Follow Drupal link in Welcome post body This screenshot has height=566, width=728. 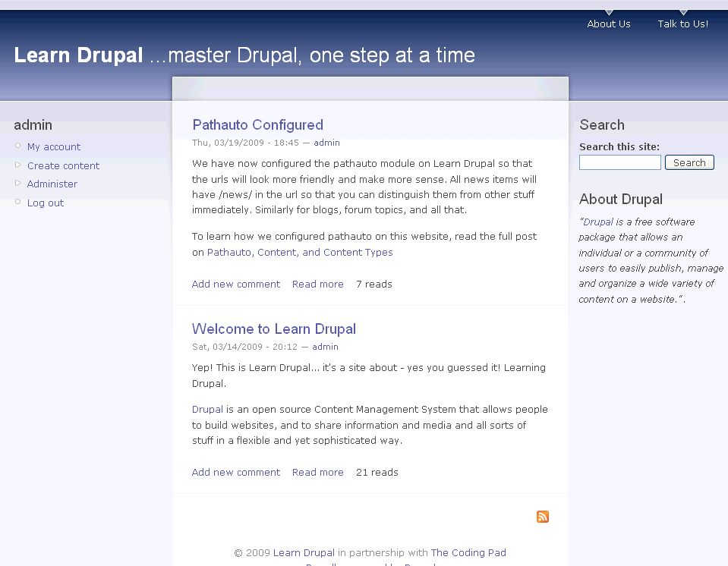coord(207,409)
